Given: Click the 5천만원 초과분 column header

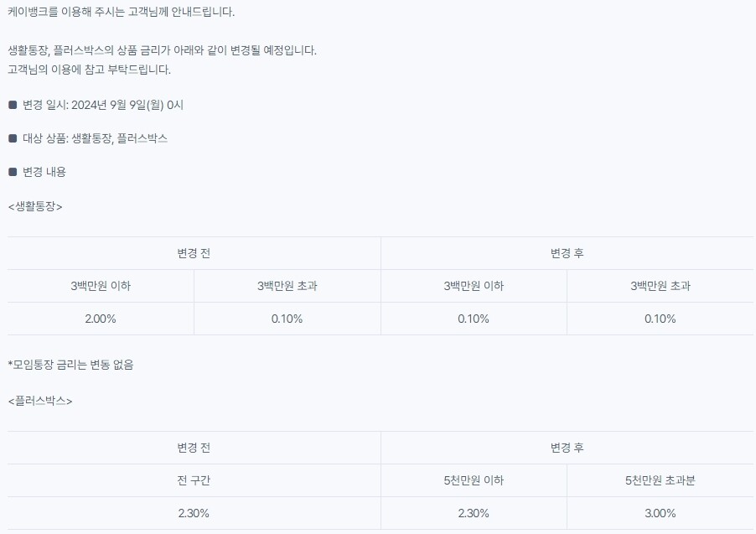Looking at the screenshot, I should click(660, 480).
